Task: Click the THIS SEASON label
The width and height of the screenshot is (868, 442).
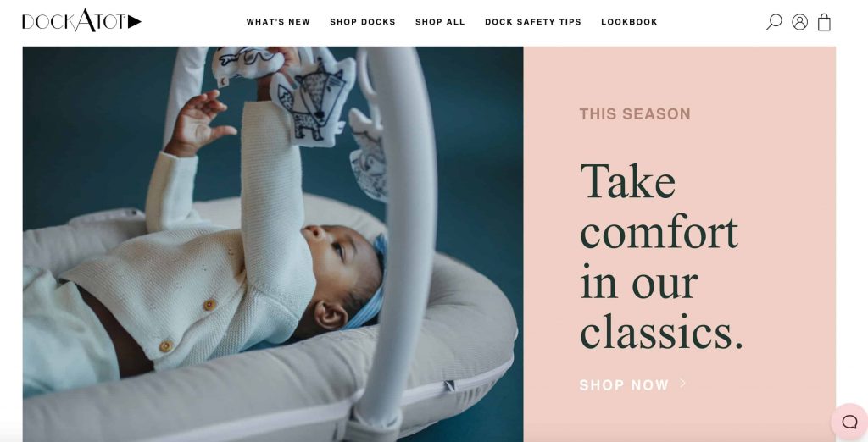Action: [x=635, y=114]
